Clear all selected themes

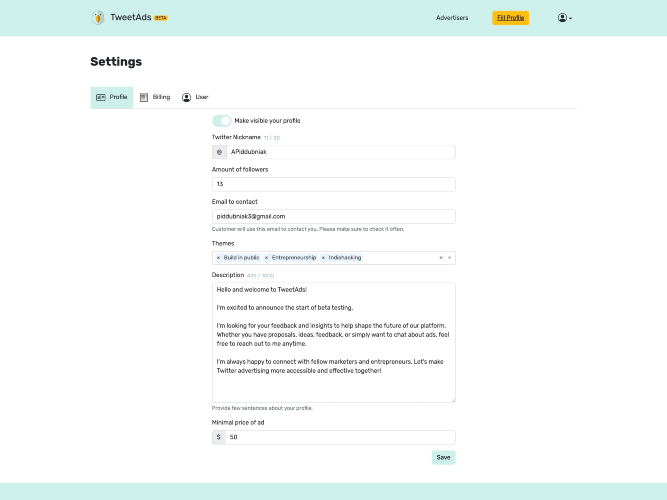441,258
